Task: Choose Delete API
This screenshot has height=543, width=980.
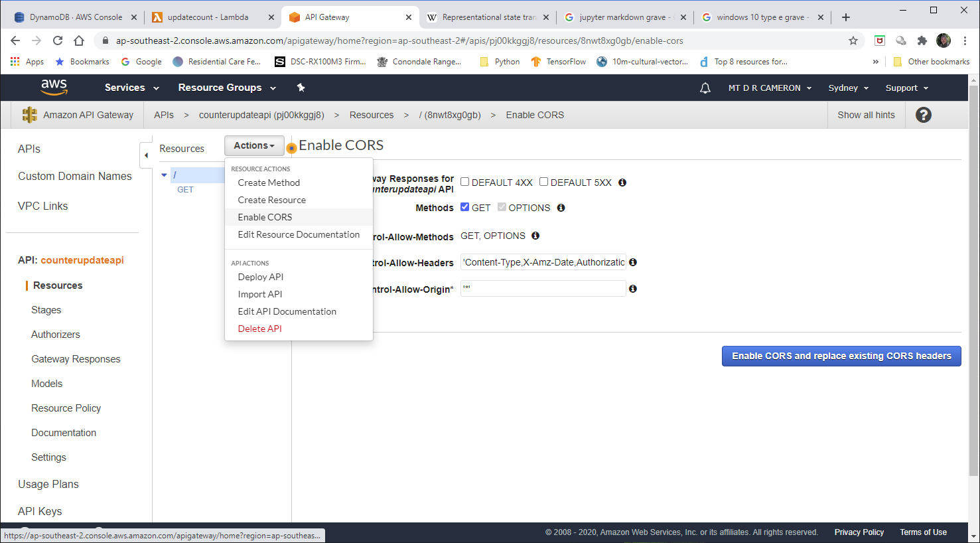Action: [299, 329]
